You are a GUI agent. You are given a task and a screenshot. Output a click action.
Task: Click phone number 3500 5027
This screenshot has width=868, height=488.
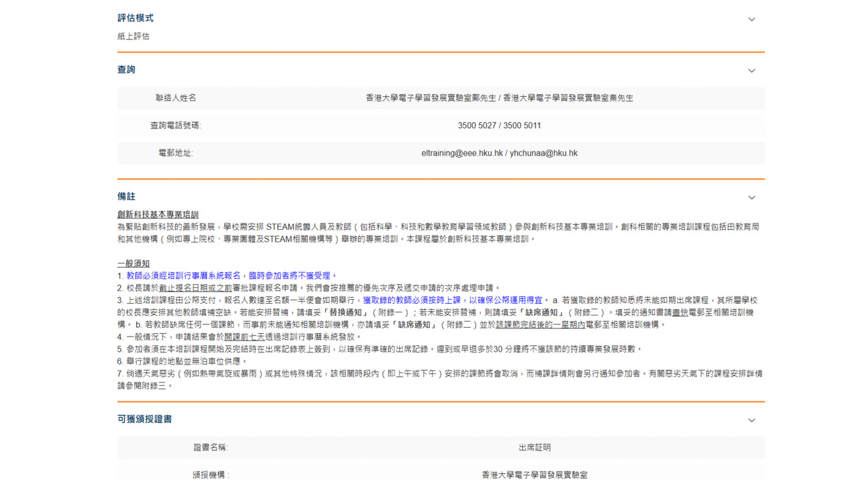[476, 126]
